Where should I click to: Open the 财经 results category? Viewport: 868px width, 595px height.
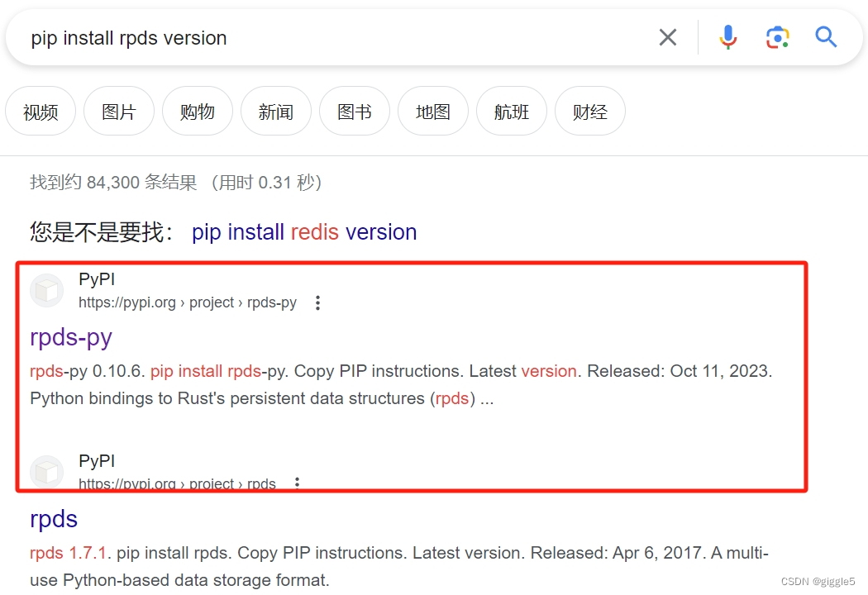(x=589, y=111)
